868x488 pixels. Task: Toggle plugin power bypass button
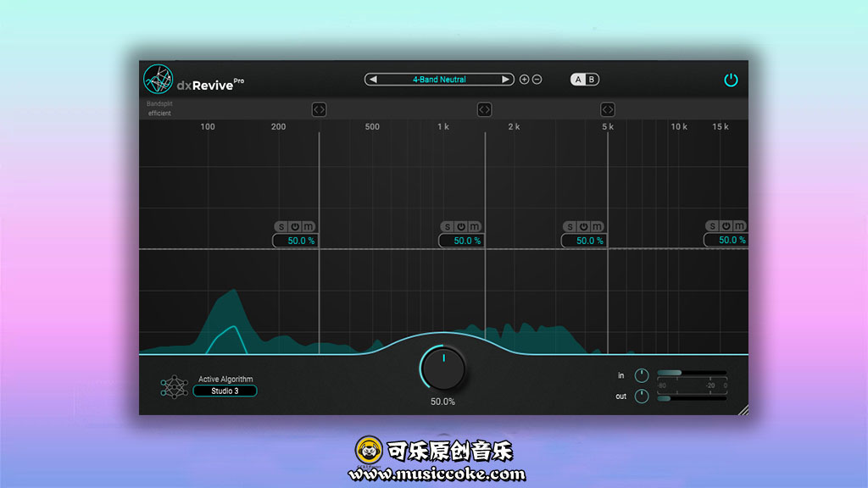click(731, 80)
